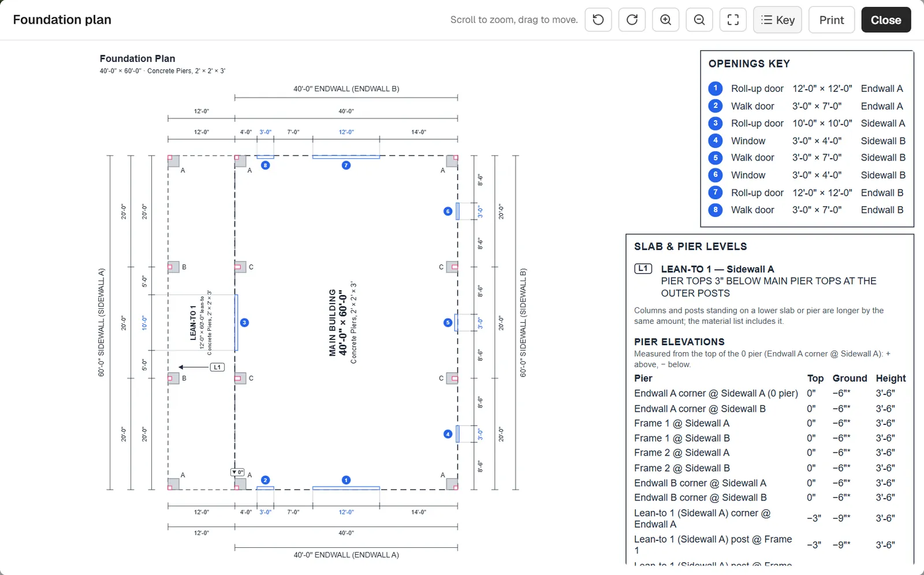Select roll-up door marker 3 on Sidewall A
This screenshot has height=575, width=924.
[x=244, y=323]
